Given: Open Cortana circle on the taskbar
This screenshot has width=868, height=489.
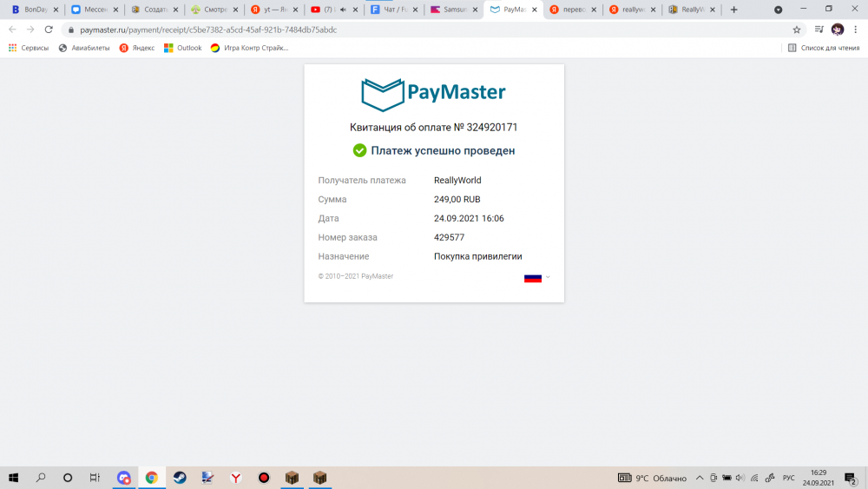Looking at the screenshot, I should [68, 478].
